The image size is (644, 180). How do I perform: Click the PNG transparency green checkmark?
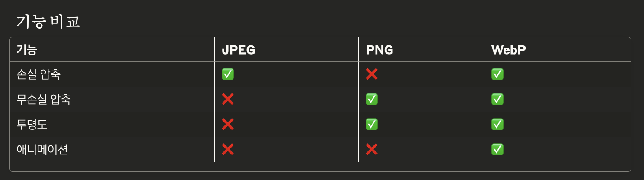point(372,125)
